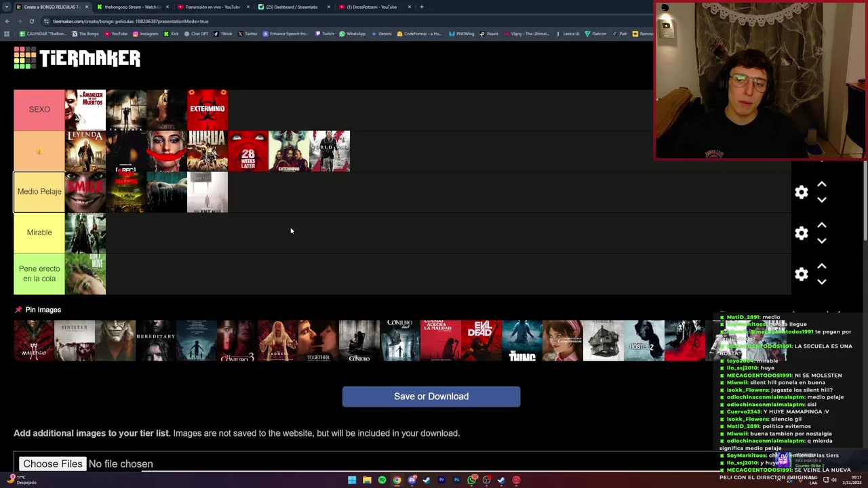Open Discord from taskbar
Viewport: 868px width, 488px height.
(x=412, y=480)
